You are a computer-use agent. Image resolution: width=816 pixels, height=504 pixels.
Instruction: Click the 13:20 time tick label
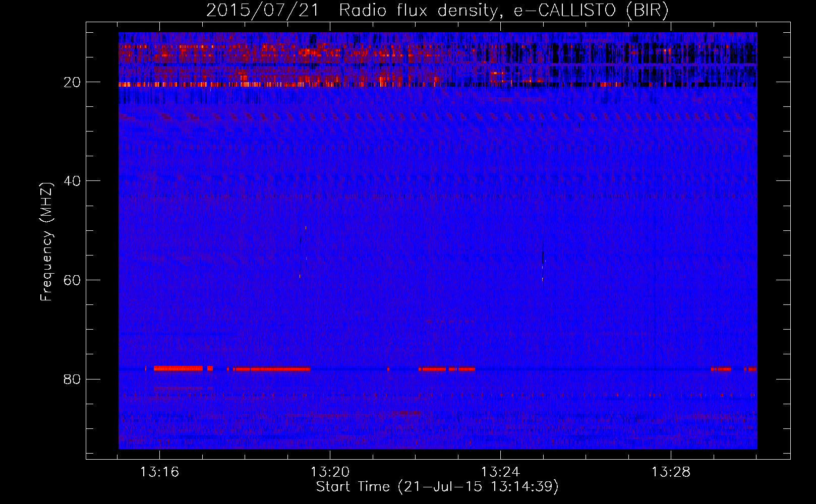(x=330, y=472)
